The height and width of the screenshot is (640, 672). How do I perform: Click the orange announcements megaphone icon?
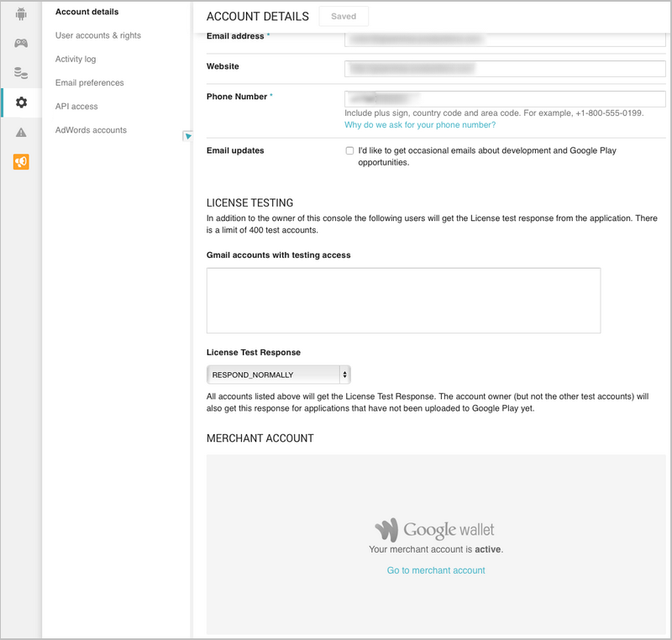click(21, 161)
